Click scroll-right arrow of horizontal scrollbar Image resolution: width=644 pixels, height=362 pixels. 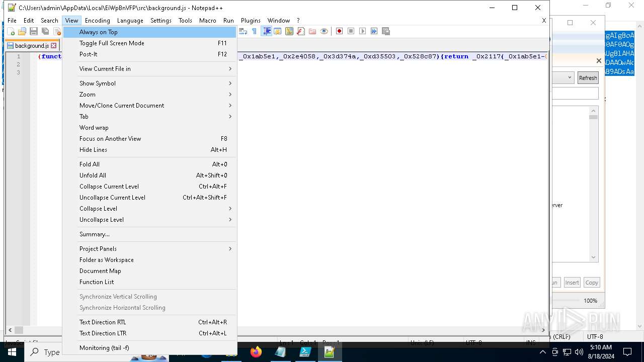[543, 330]
